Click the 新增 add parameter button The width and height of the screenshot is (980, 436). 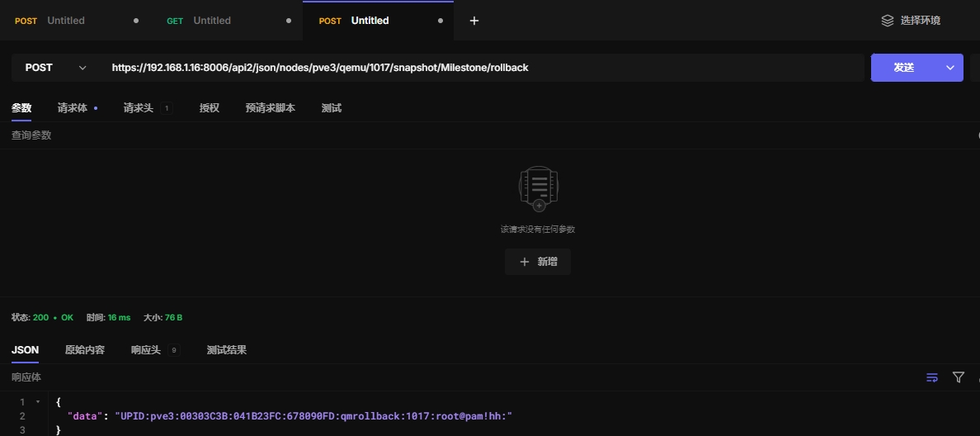(x=538, y=262)
